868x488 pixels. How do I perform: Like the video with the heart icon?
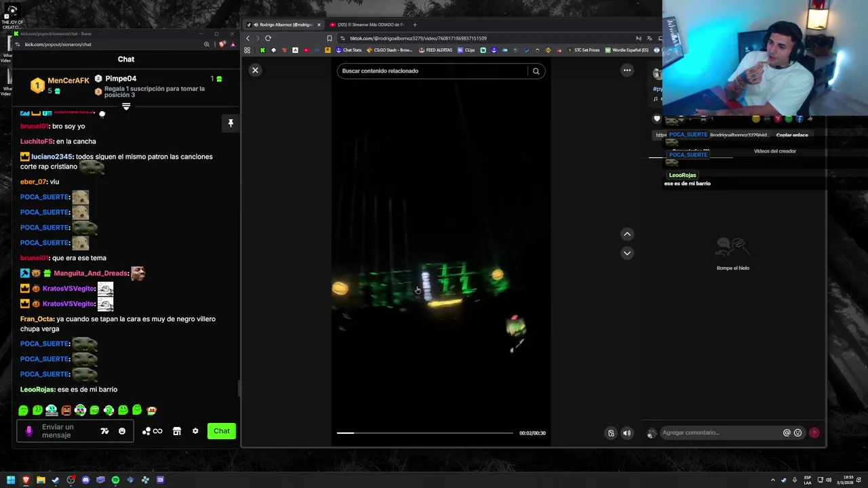[656, 119]
